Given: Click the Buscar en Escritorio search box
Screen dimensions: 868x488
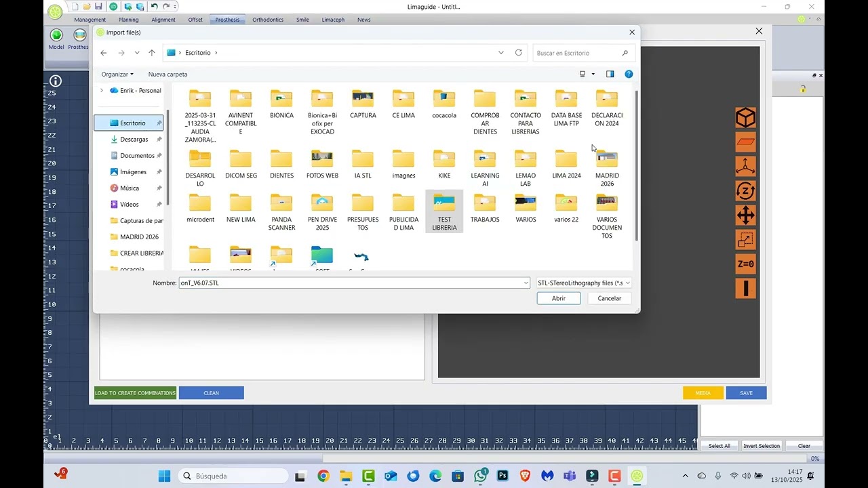Looking at the screenshot, I should click(584, 53).
